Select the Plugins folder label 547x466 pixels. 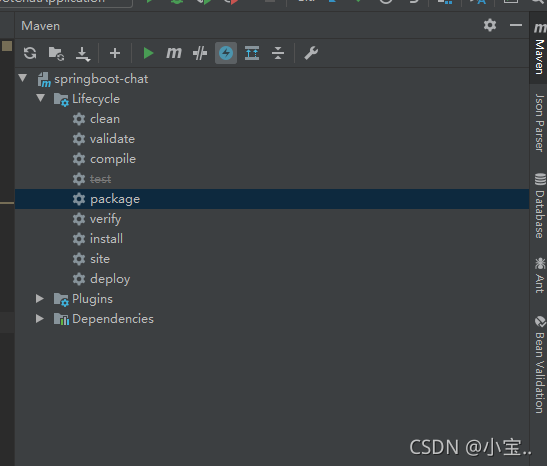tap(92, 299)
